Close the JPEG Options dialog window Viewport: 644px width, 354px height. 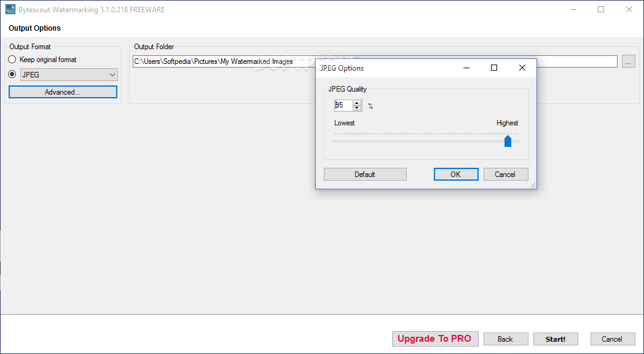522,68
